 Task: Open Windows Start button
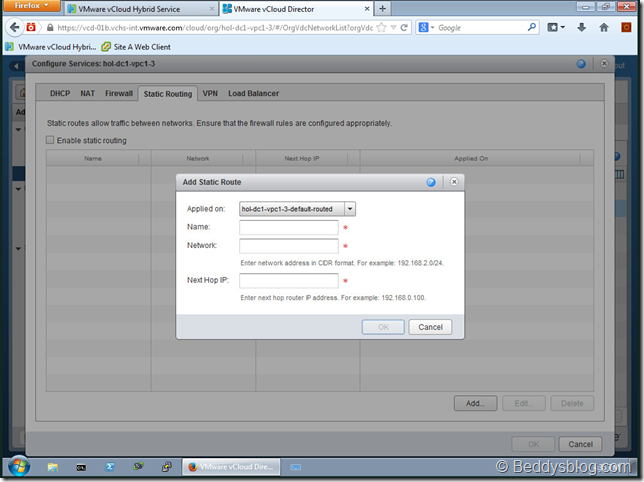click(x=18, y=467)
